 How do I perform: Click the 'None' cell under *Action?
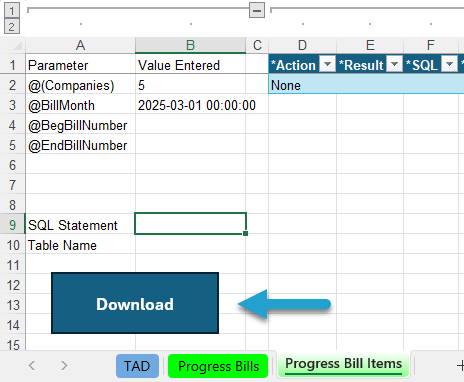(302, 85)
